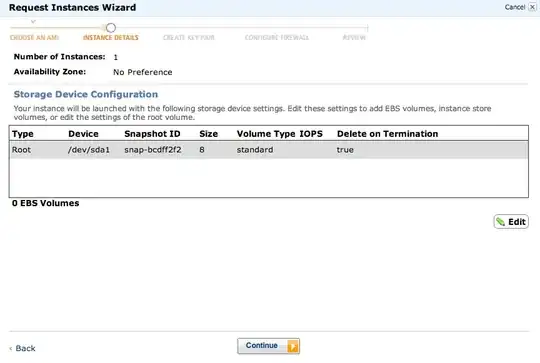Click the size value 8 in Root row

[202, 150]
